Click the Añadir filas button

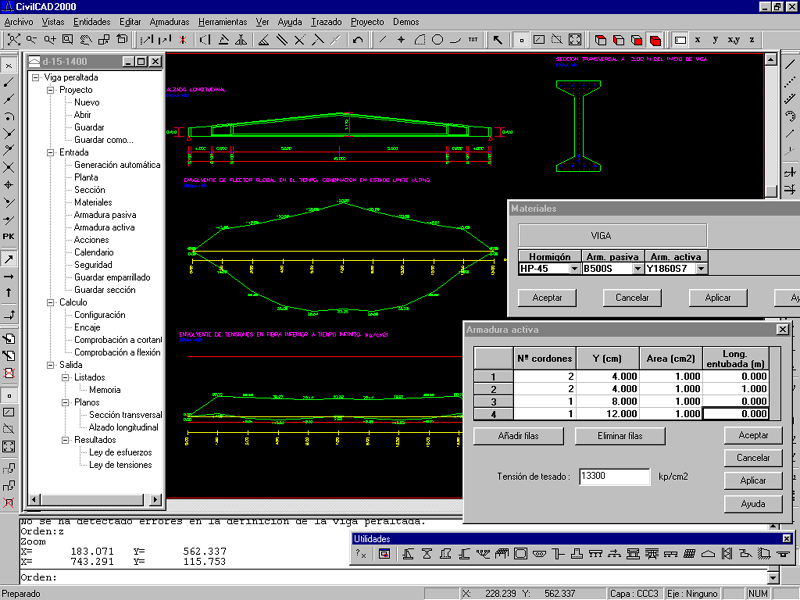tap(518, 436)
